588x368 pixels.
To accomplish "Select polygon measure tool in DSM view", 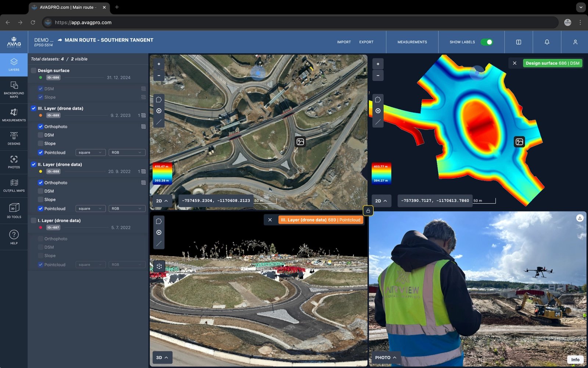I will [378, 100].
